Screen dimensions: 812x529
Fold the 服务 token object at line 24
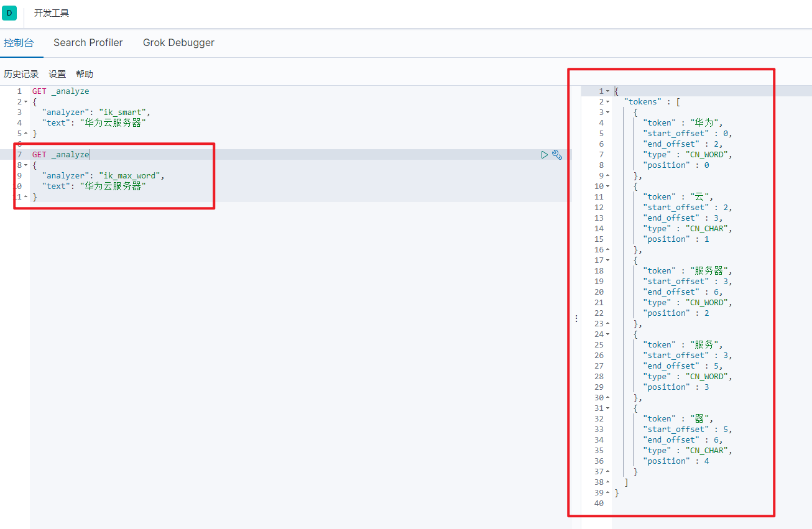point(607,334)
